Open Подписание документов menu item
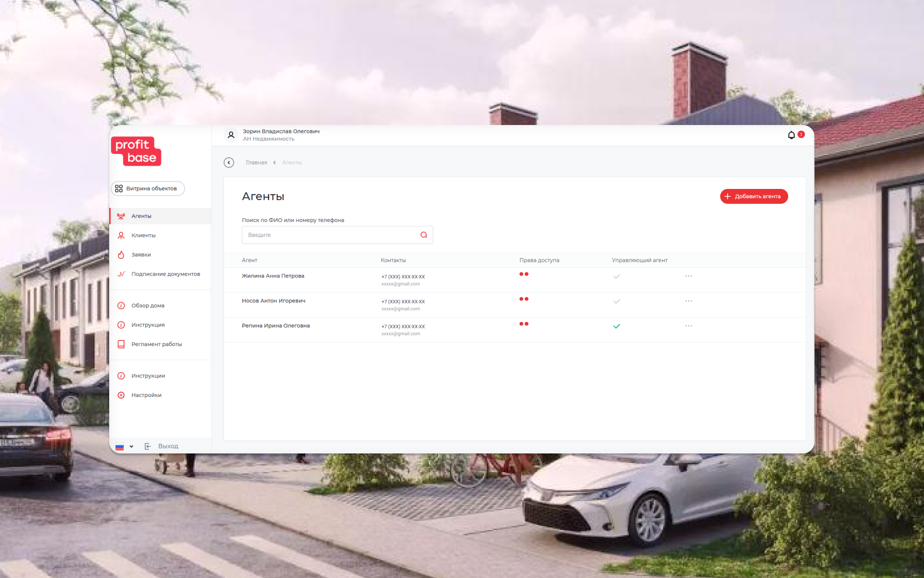 pyautogui.click(x=165, y=274)
